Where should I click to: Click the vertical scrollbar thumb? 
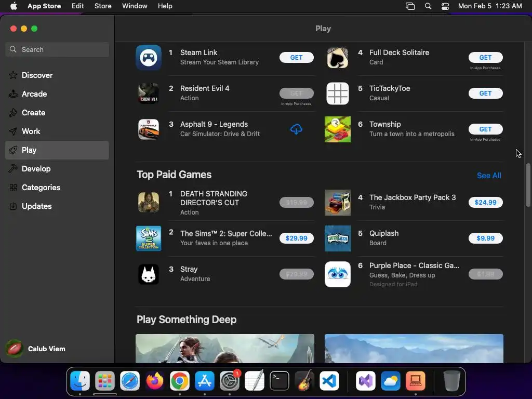[x=528, y=185]
